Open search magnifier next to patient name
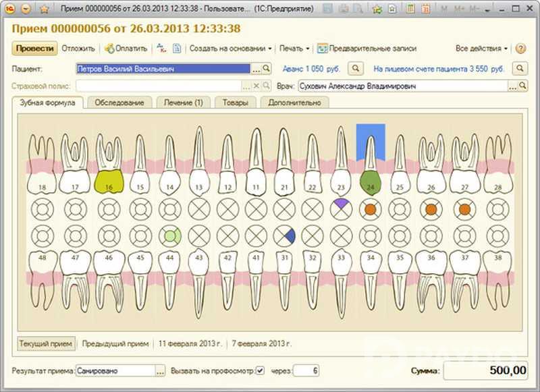Viewport: 540px width, 392px height. point(266,69)
